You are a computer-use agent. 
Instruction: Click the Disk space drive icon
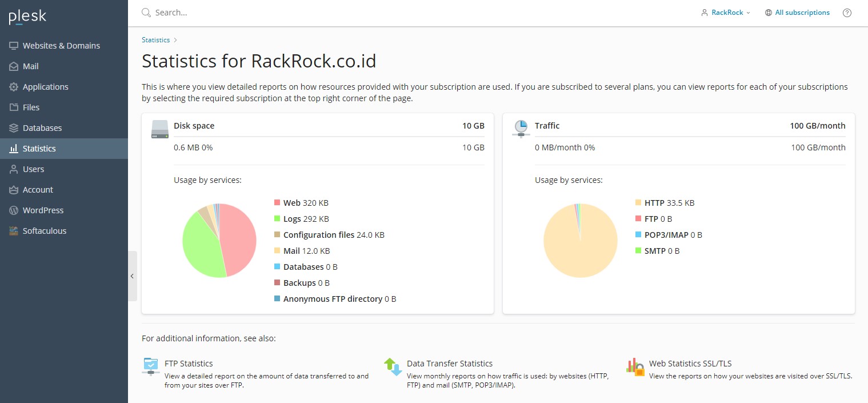160,129
